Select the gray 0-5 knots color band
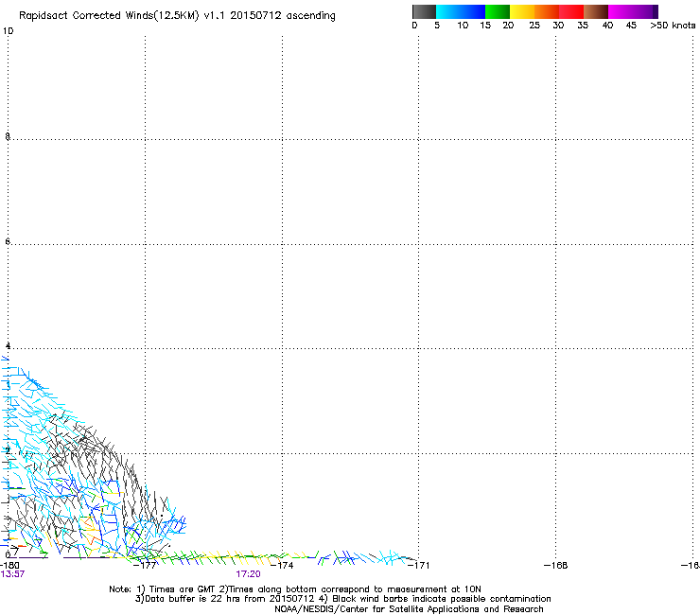The width and height of the screenshot is (700, 615). coord(424,11)
